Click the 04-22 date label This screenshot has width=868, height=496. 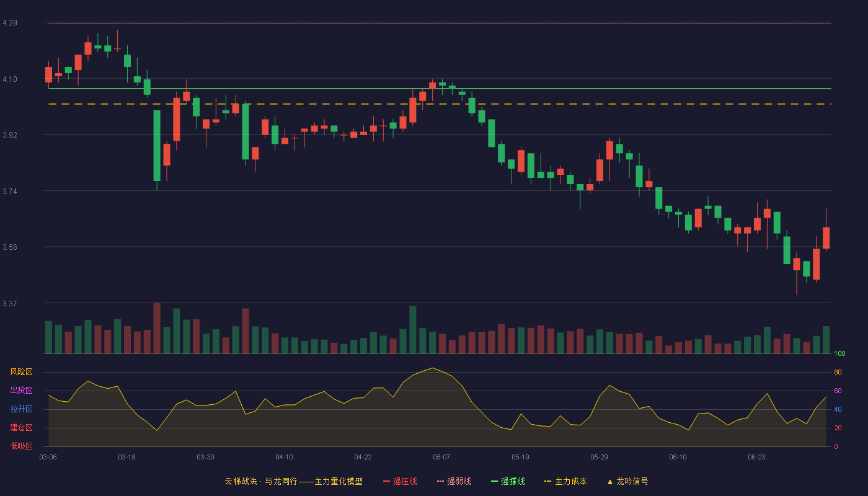[x=363, y=457]
